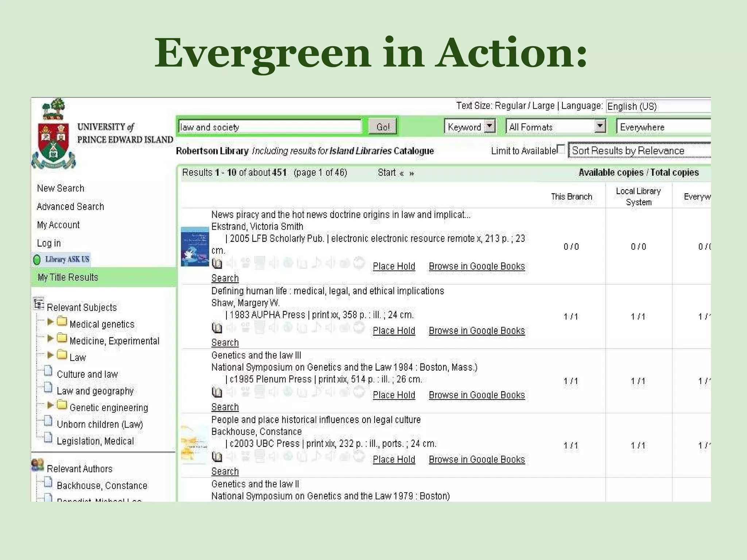
Task: Set text size to Regular
Action: 510,106
